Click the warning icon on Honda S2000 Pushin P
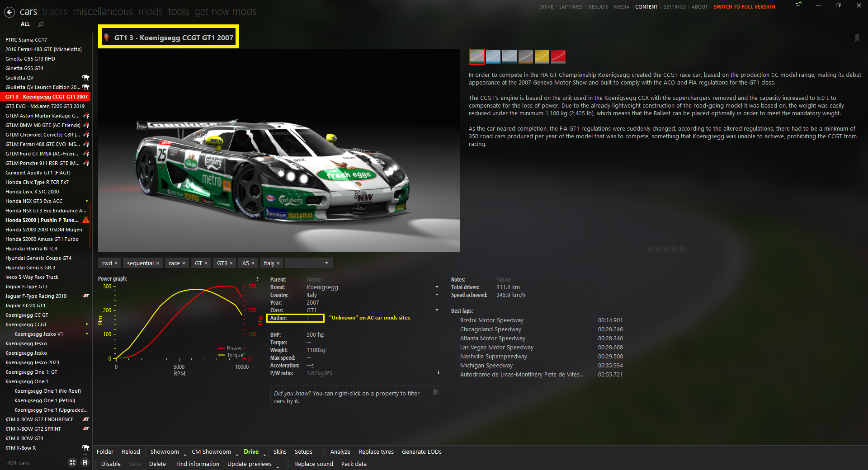 (x=86, y=220)
